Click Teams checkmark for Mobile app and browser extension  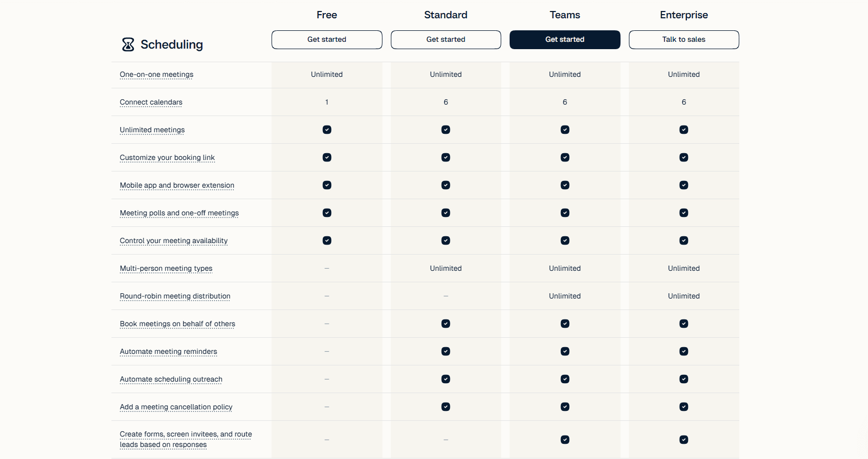pyautogui.click(x=565, y=185)
